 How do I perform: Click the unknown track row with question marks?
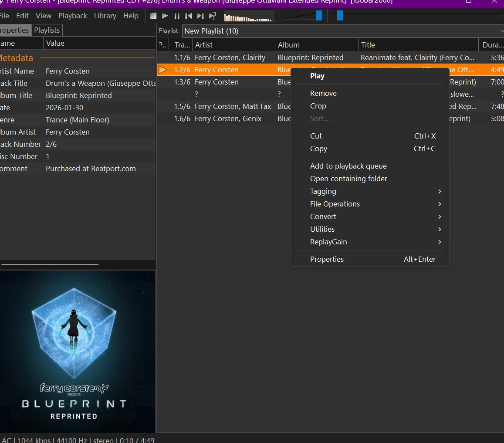coord(224,94)
